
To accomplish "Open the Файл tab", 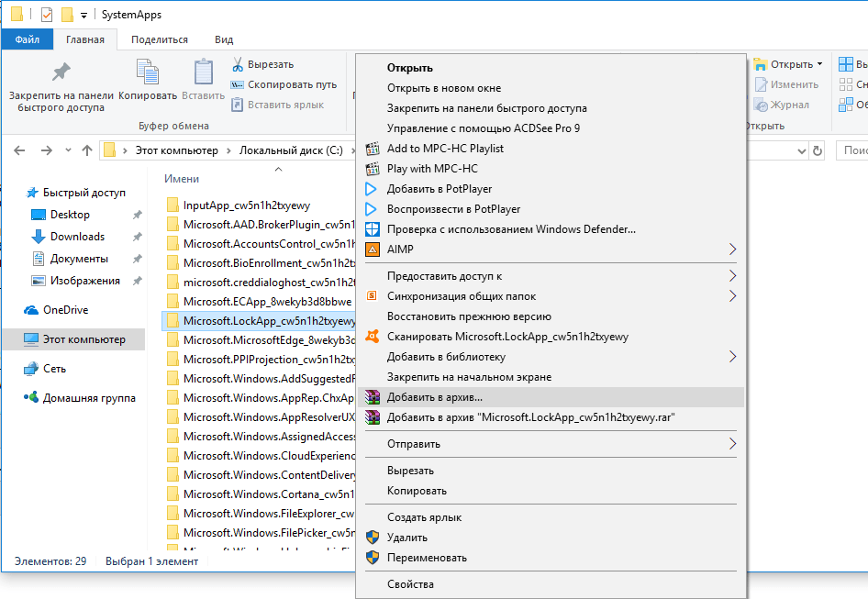I will [28, 39].
